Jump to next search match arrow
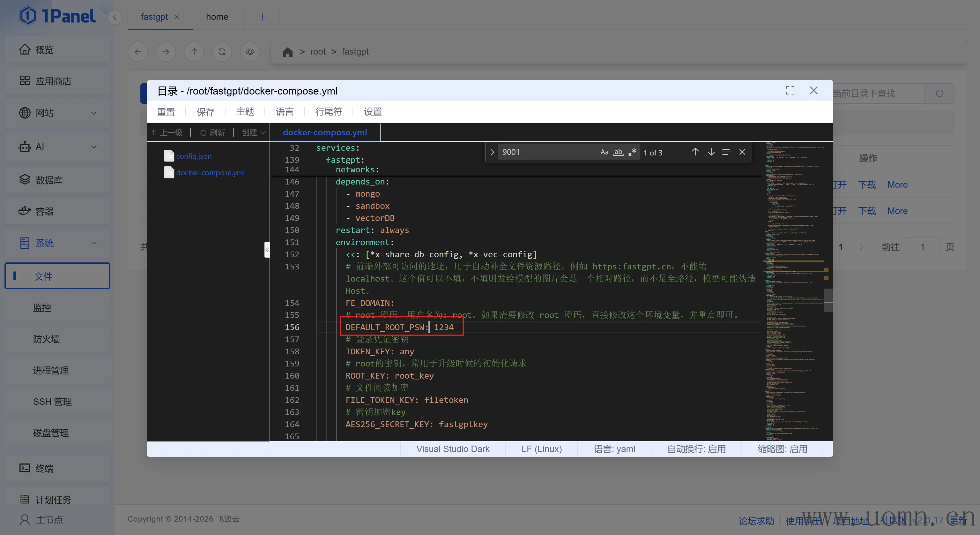The width and height of the screenshot is (980, 535). click(711, 152)
